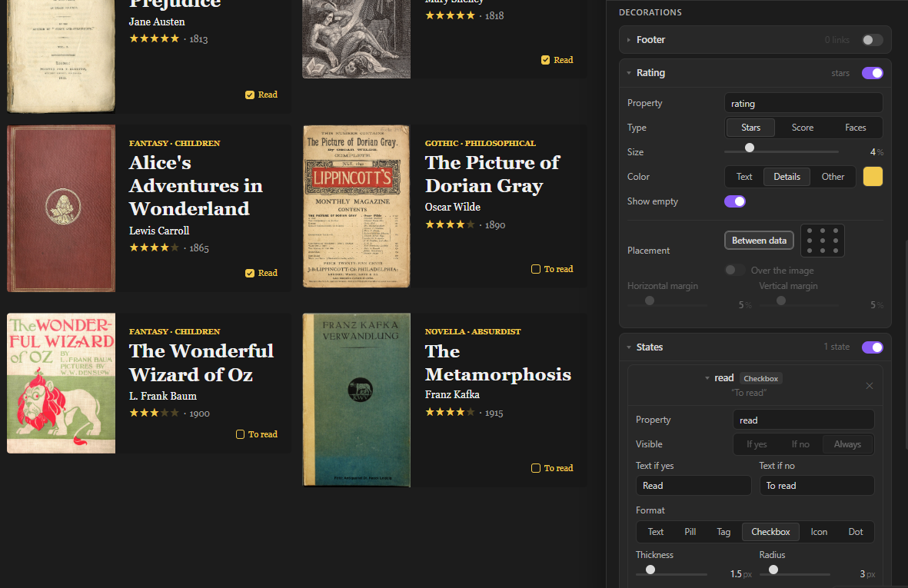908x588 pixels.
Task: Choose Icon state format
Action: (x=819, y=532)
